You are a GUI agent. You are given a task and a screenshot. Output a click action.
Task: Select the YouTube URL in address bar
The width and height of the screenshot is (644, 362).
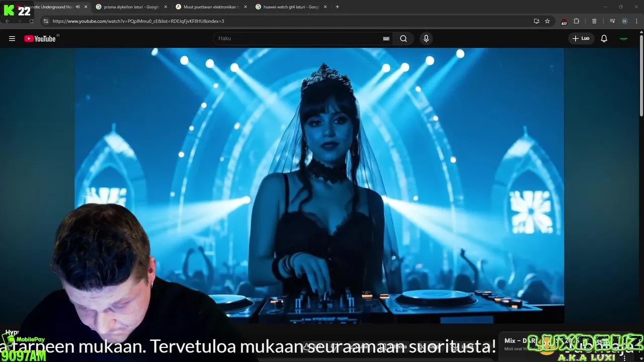[x=138, y=21]
